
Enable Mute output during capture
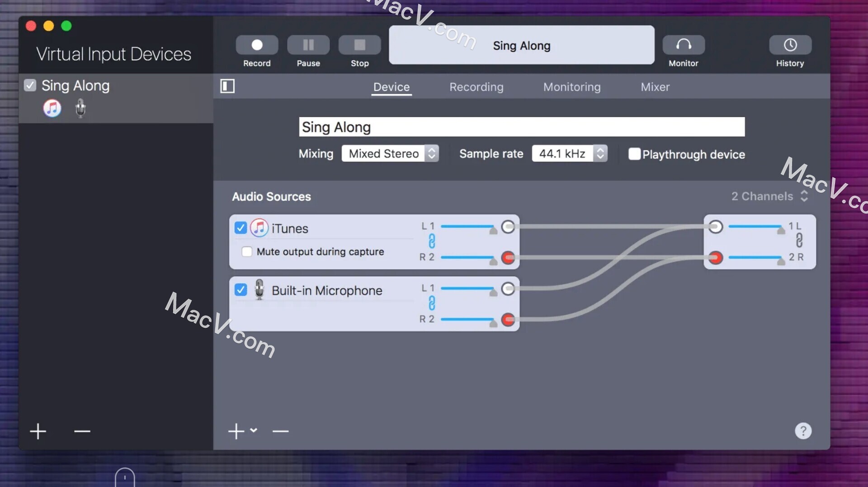click(x=247, y=251)
